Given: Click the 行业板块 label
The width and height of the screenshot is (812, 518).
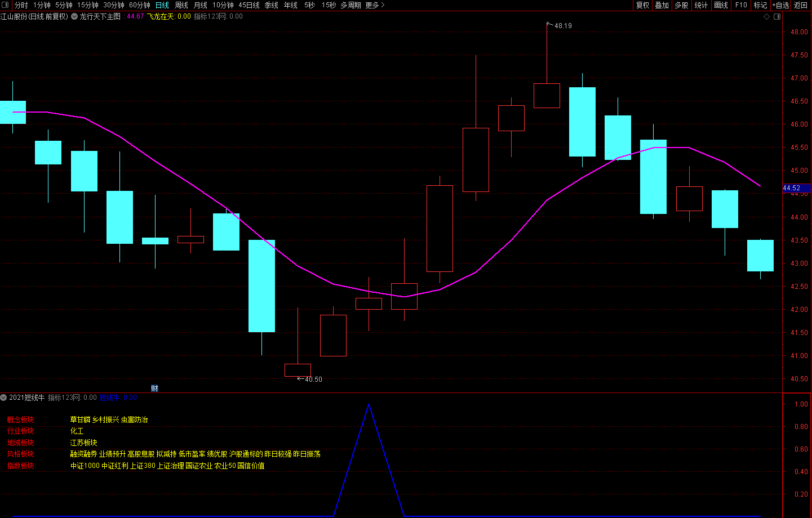Looking at the screenshot, I should (21, 431).
